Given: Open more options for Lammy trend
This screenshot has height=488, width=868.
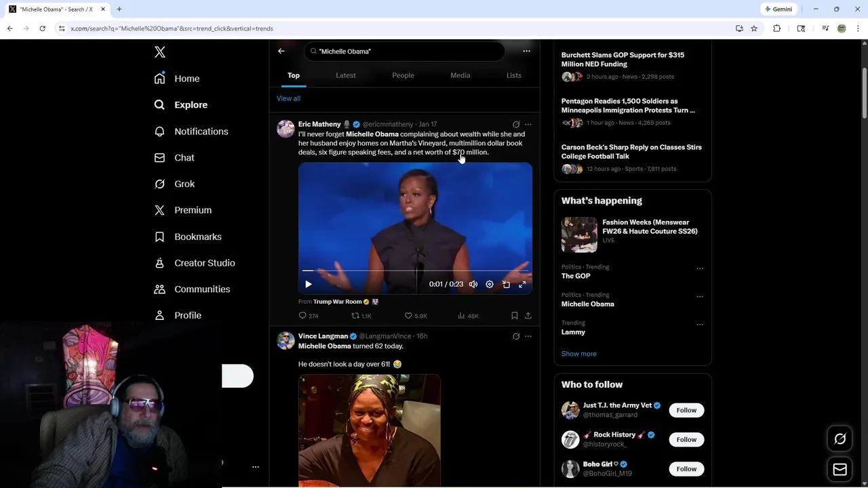Looking at the screenshot, I should click(700, 325).
